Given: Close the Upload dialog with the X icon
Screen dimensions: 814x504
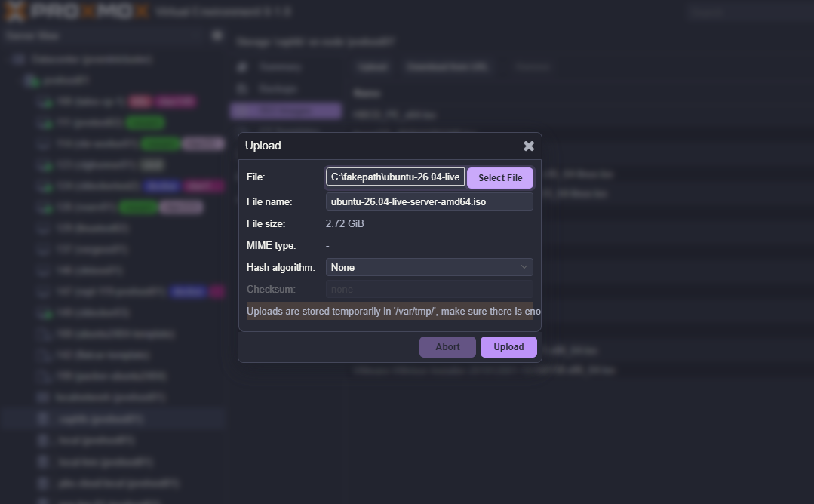Looking at the screenshot, I should coord(529,146).
